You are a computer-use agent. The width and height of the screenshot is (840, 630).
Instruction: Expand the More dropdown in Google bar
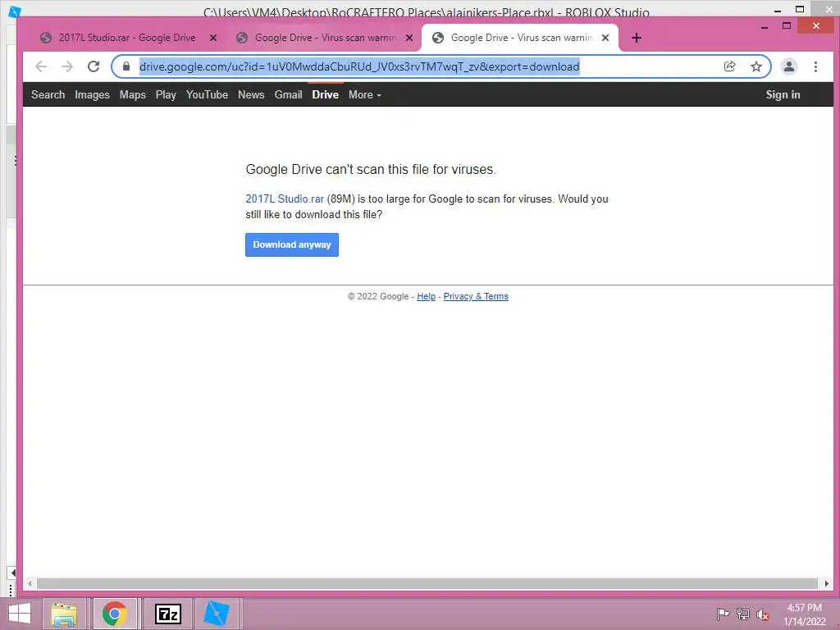pyautogui.click(x=364, y=95)
